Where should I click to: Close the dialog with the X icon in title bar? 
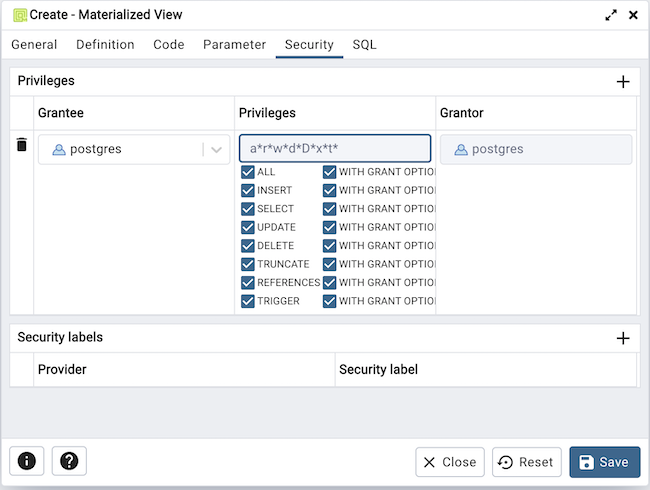(x=633, y=15)
